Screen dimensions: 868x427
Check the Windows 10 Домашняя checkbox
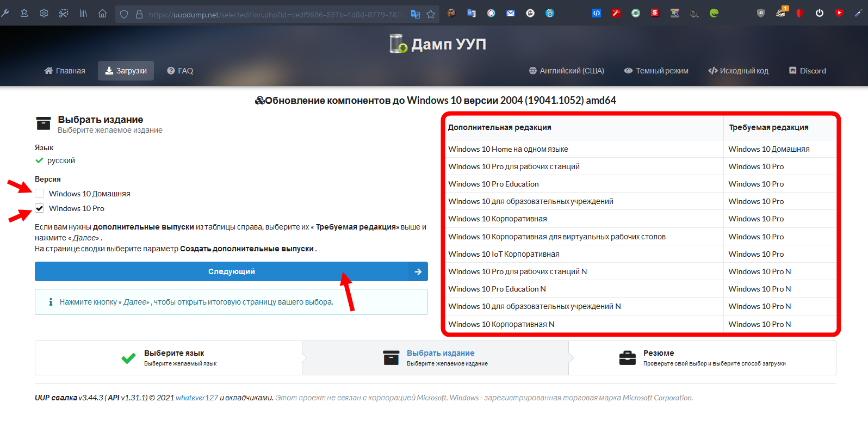click(x=40, y=194)
